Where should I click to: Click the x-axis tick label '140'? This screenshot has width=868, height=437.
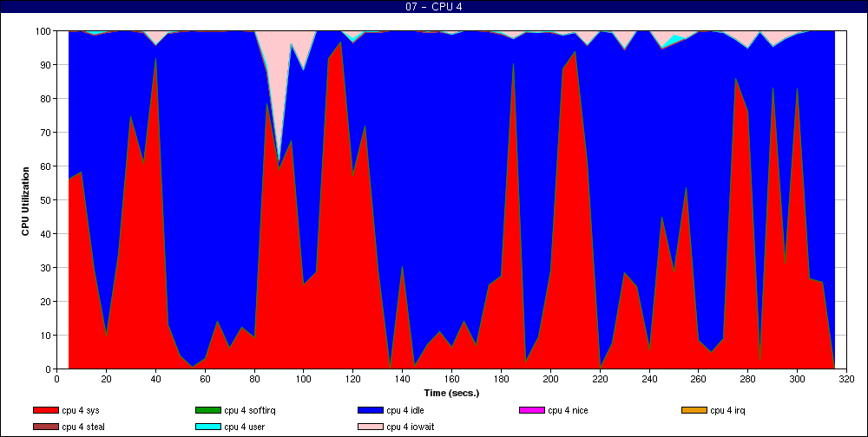point(403,379)
